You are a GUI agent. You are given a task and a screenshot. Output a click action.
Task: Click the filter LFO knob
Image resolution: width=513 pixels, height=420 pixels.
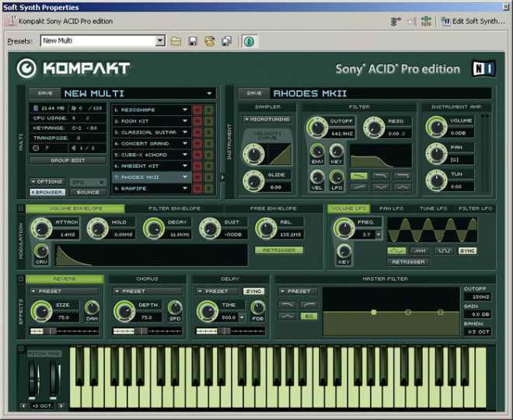pyautogui.click(x=336, y=178)
